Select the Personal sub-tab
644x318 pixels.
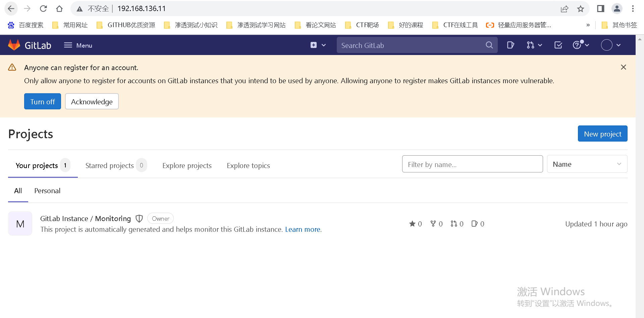coord(47,191)
